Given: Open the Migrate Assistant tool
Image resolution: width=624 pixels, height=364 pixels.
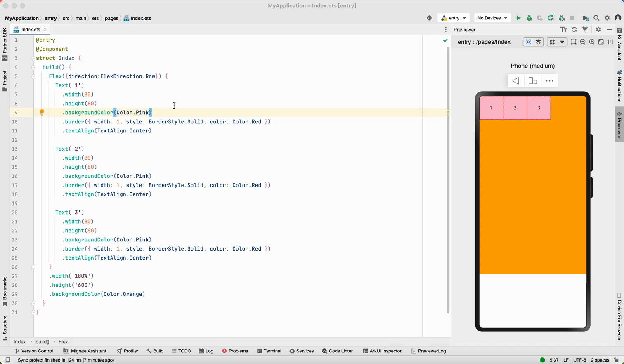Looking at the screenshot, I should point(85,351).
